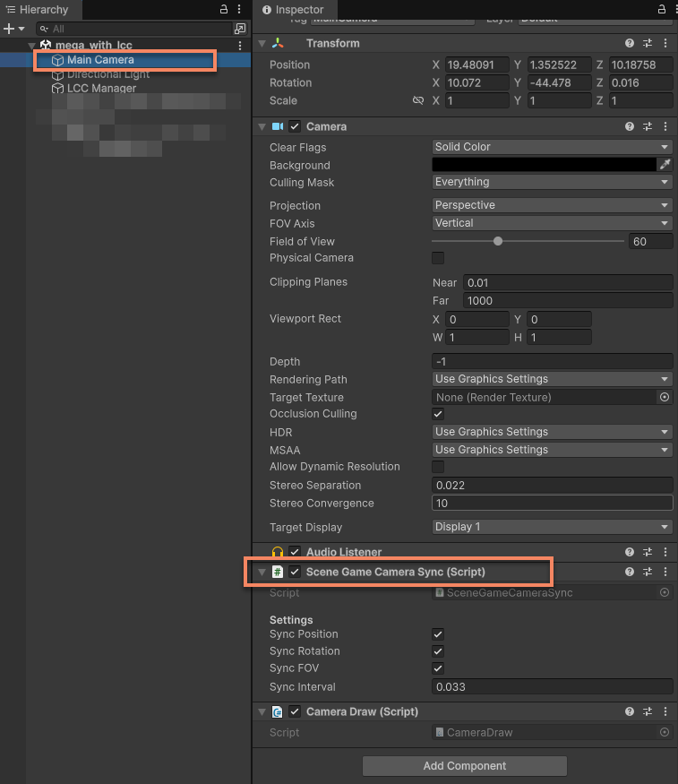This screenshot has width=678, height=784.
Task: Disable Camera Draw script checkbox
Action: pyautogui.click(x=295, y=711)
